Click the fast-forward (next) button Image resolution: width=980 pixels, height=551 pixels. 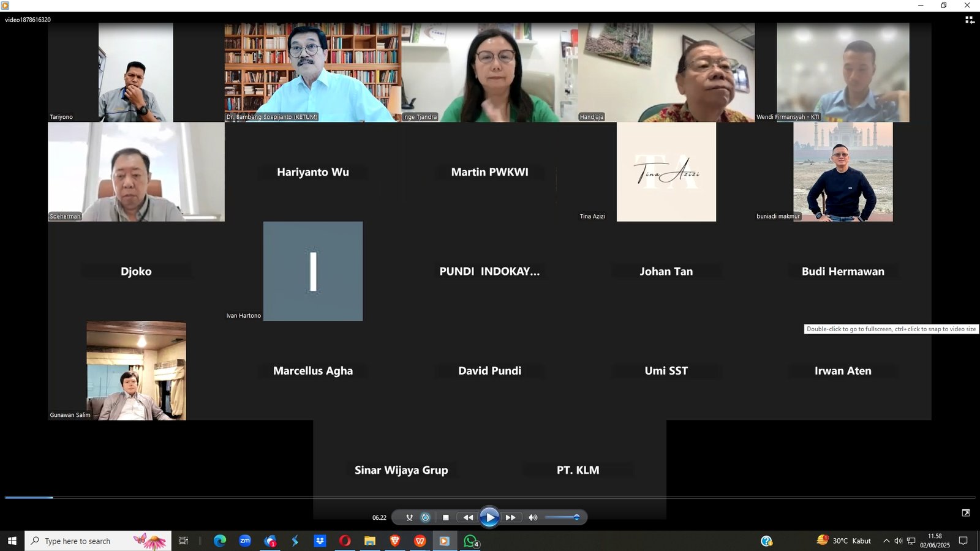point(510,517)
